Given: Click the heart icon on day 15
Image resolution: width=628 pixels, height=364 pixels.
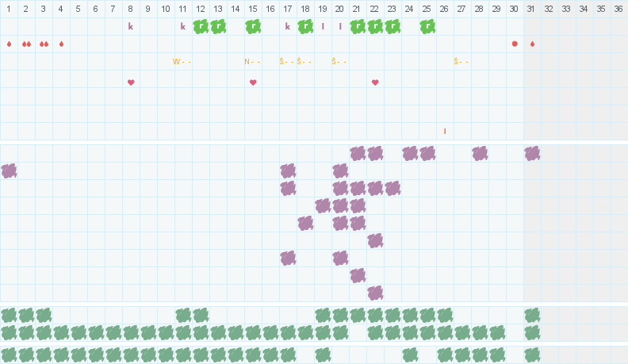Looking at the screenshot, I should coord(253,82).
